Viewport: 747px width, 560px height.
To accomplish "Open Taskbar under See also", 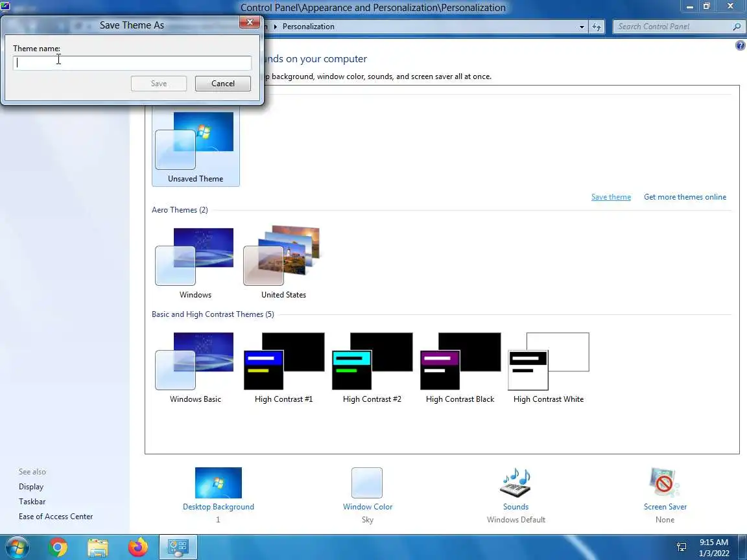I will pos(32,502).
